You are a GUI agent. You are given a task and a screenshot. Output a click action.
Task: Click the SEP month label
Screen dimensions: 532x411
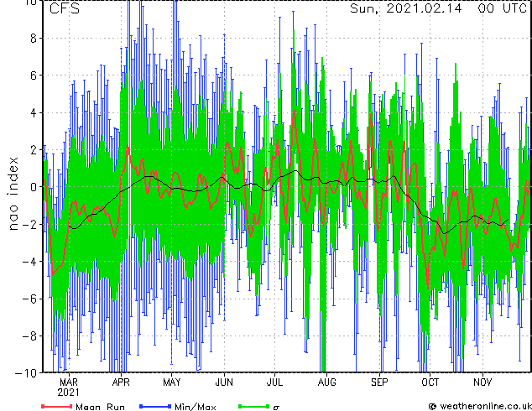click(379, 382)
